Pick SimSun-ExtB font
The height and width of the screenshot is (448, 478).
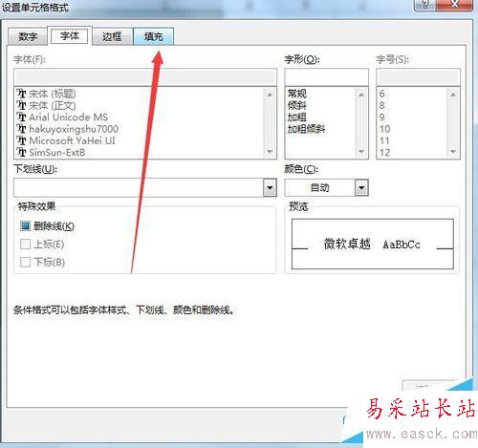tap(57, 153)
